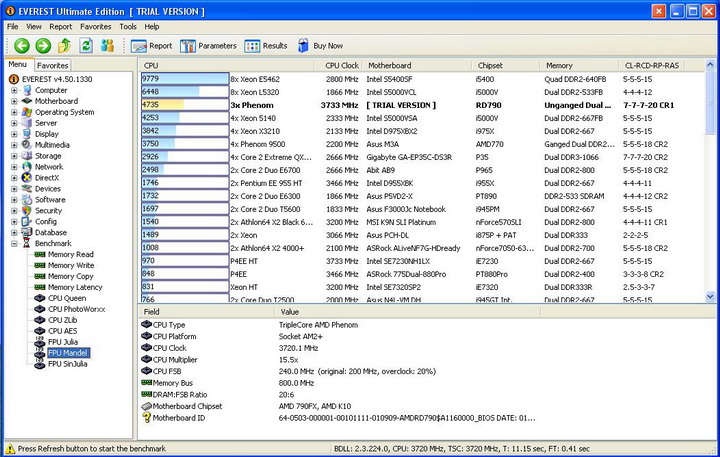Click the Motherboard ID field row

click(x=338, y=418)
